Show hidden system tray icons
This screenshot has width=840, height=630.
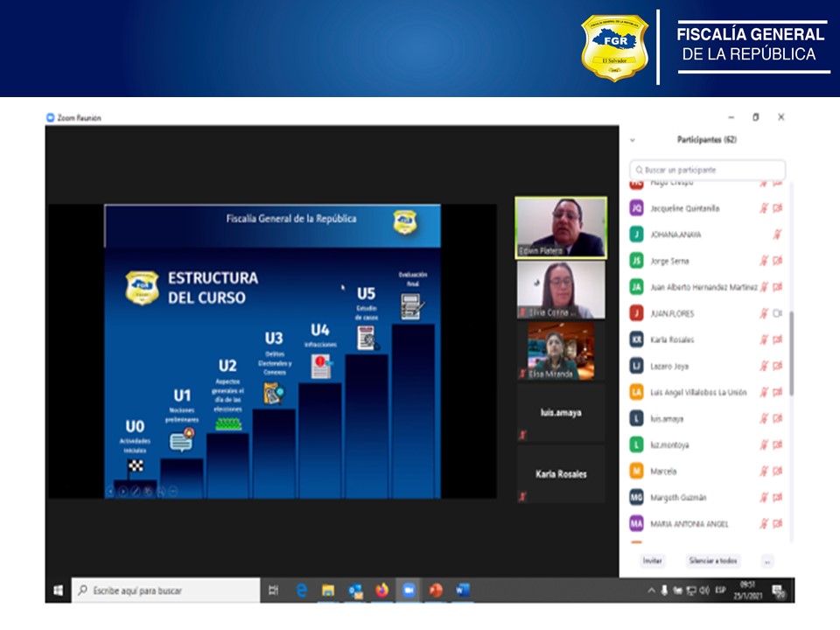tap(650, 591)
